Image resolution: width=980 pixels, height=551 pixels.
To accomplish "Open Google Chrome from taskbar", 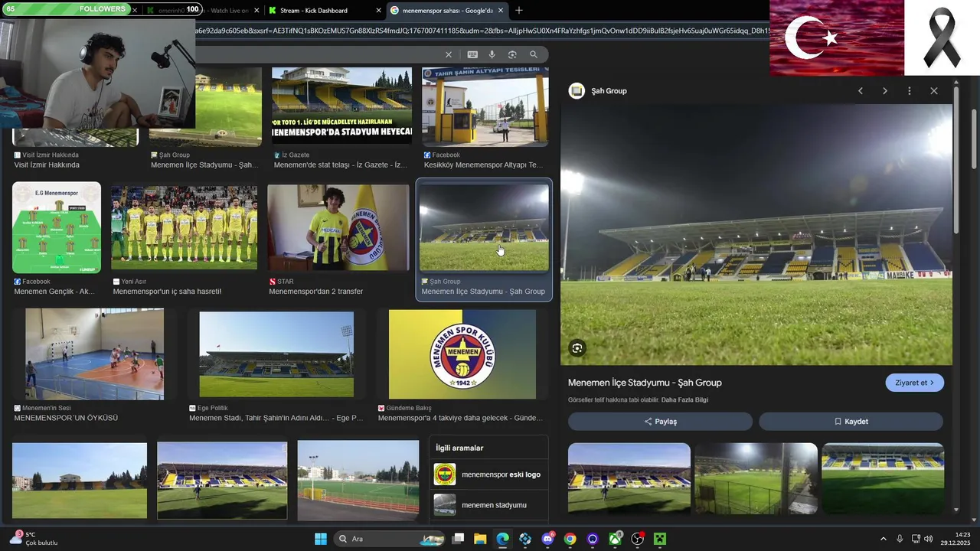I will pyautogui.click(x=570, y=539).
